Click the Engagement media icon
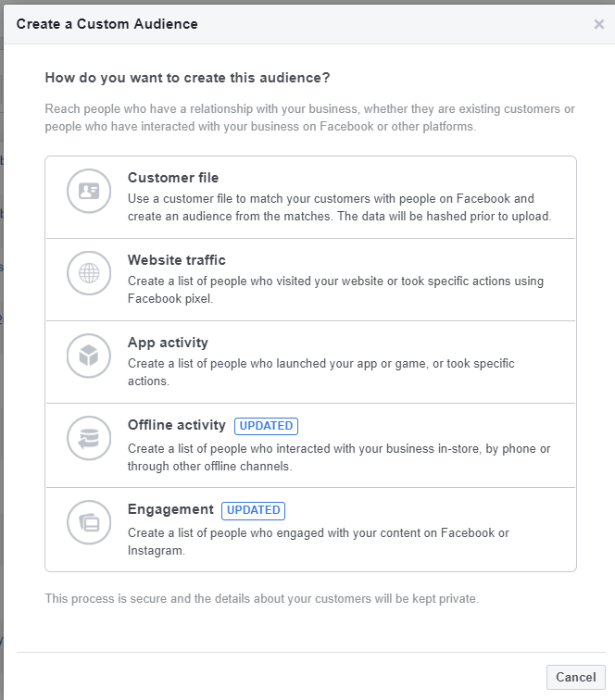615x700 pixels. (x=89, y=522)
